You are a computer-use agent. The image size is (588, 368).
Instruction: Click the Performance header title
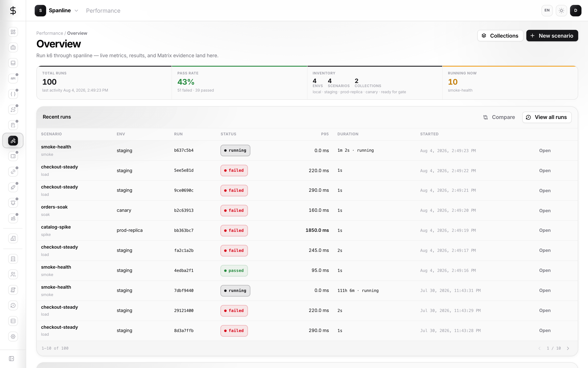pyautogui.click(x=103, y=11)
